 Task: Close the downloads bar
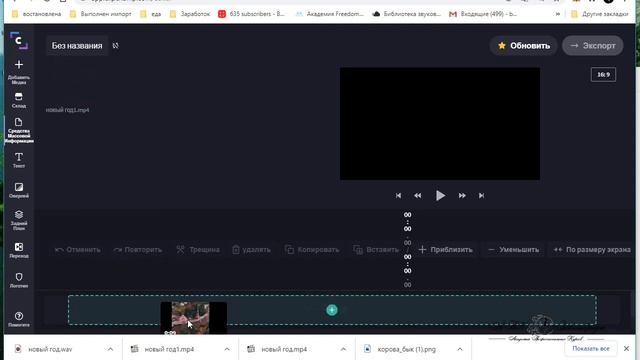tap(627, 349)
